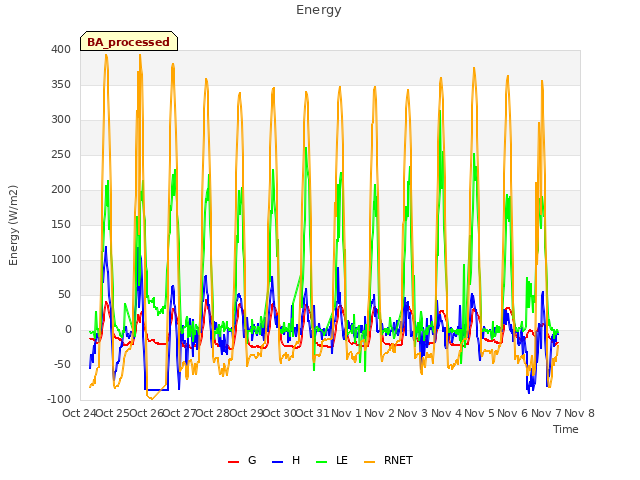The height and width of the screenshot is (480, 640).
Task: Click the Nov 3 x-axis date label
Action: point(412,413)
